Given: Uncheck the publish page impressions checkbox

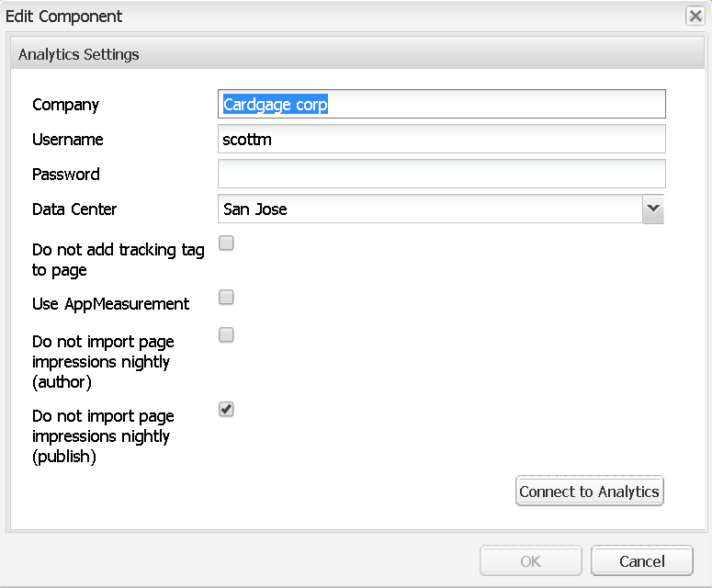Looking at the screenshot, I should coord(226,409).
